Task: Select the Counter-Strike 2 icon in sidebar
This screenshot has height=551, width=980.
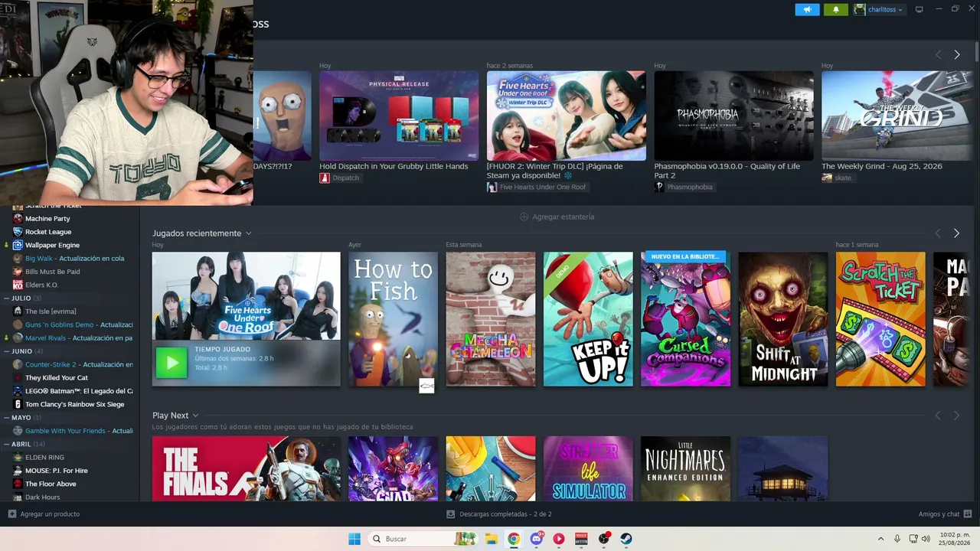Action: tap(18, 364)
